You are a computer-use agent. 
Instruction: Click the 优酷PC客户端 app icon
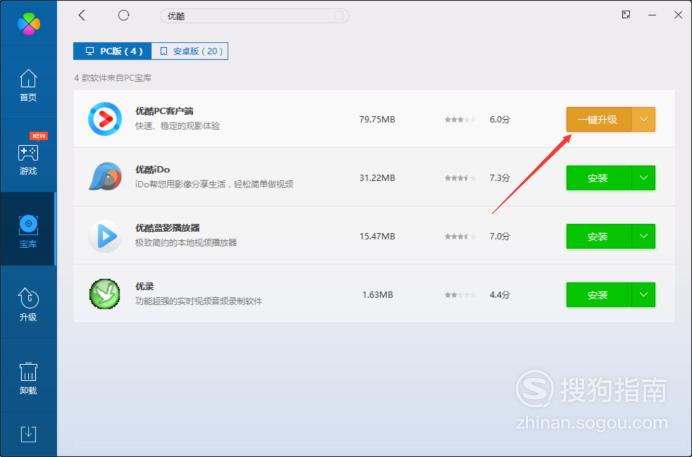pyautogui.click(x=105, y=119)
